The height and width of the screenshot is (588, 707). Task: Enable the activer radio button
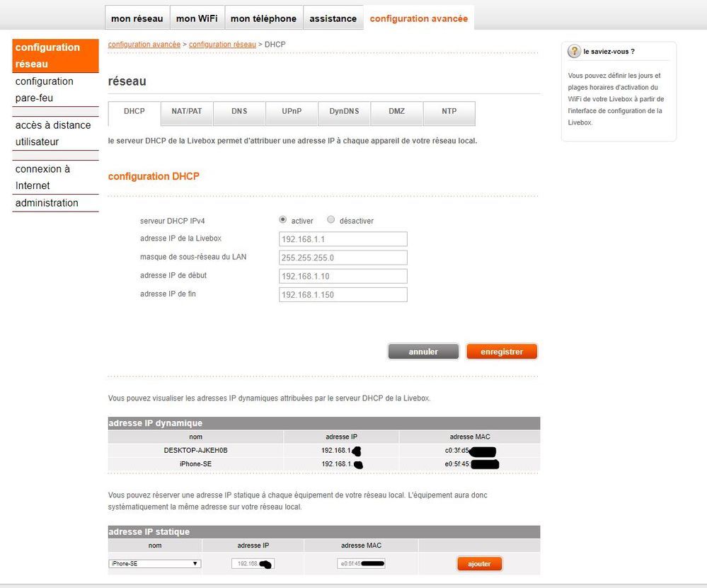point(282,219)
